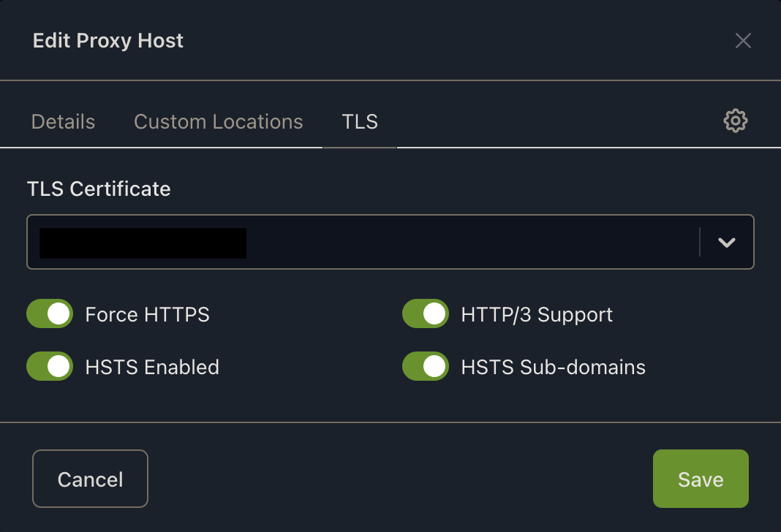Image resolution: width=781 pixels, height=532 pixels.
Task: Switch to the Details tab
Action: click(x=64, y=121)
